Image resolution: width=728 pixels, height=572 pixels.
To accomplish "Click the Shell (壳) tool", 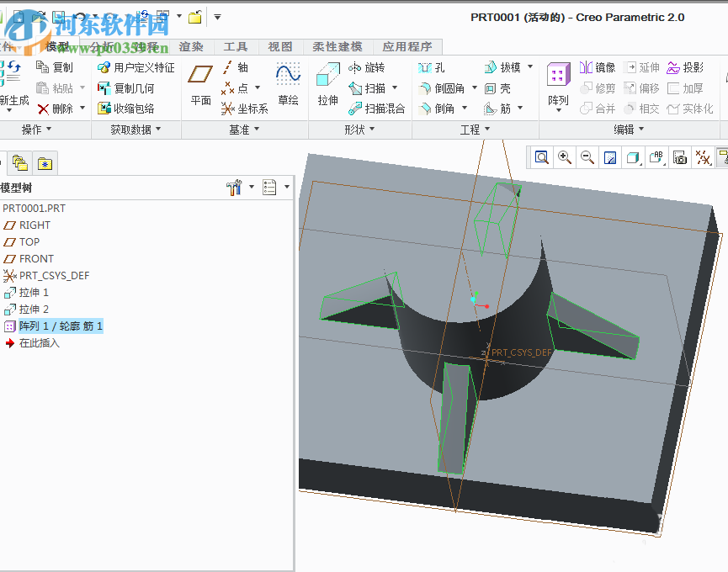I will point(497,87).
